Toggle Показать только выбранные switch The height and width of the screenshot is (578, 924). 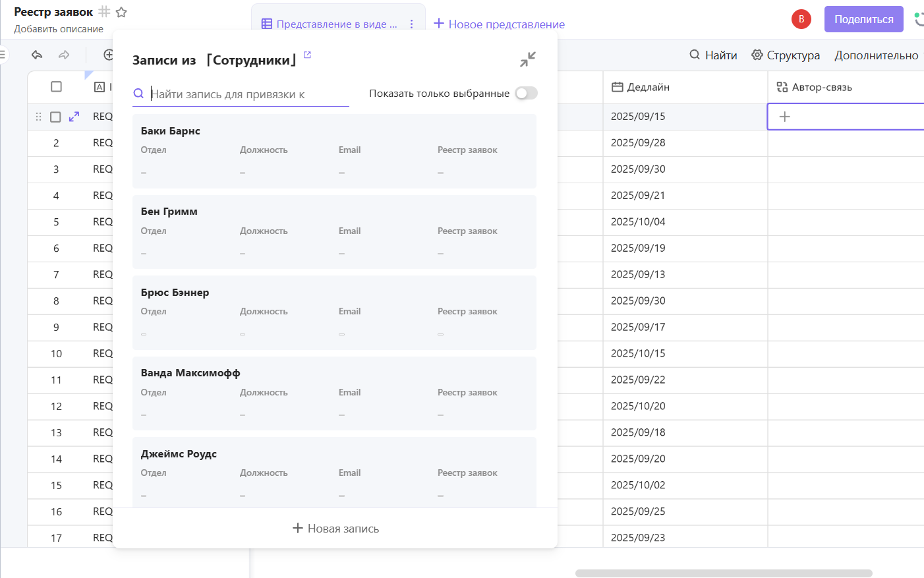pos(526,94)
